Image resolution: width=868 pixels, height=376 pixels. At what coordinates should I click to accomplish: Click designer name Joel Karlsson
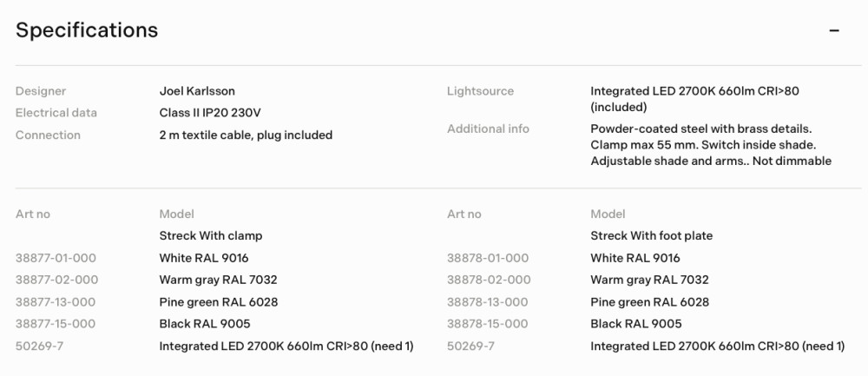click(x=197, y=91)
